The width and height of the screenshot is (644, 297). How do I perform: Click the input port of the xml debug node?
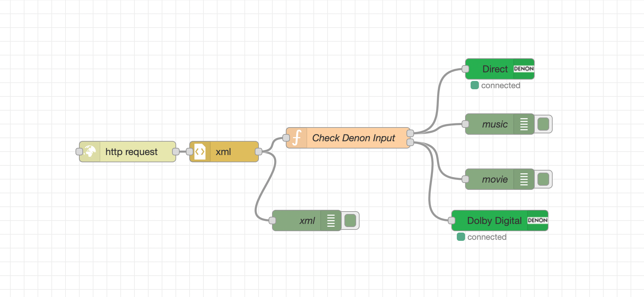pyautogui.click(x=272, y=221)
